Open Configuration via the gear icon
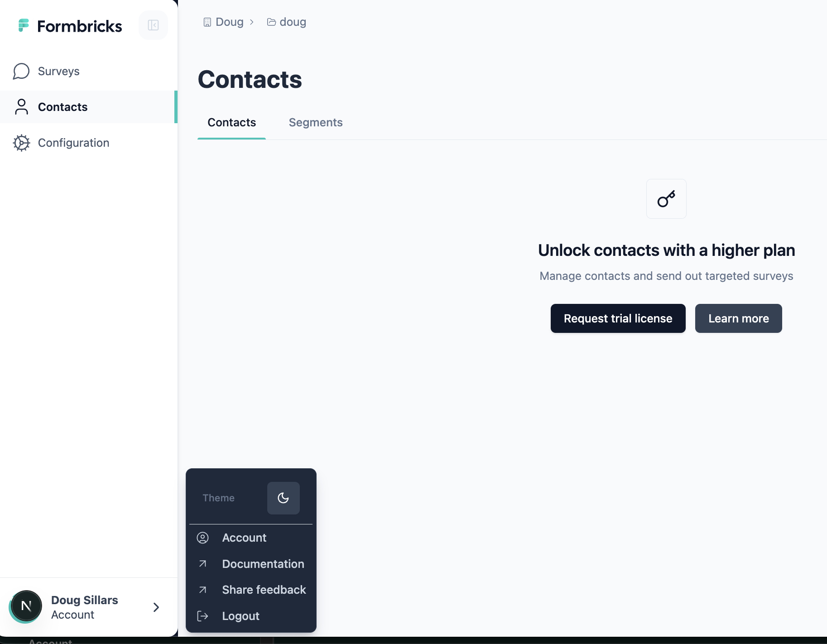 click(21, 143)
